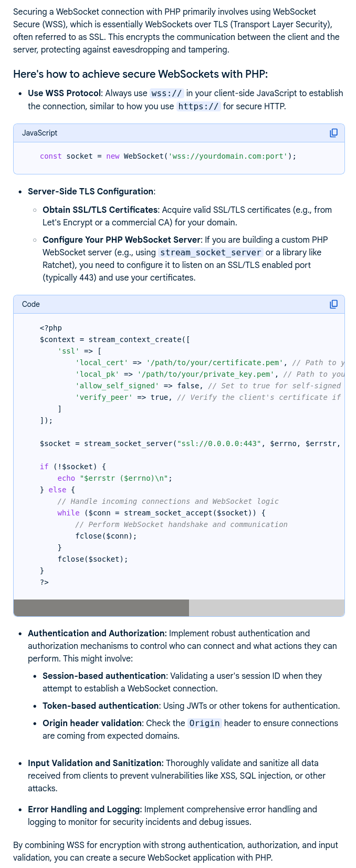This screenshot has width=356, height=868.
Task: Click the inline 'Origin' code text
Action: (x=204, y=724)
